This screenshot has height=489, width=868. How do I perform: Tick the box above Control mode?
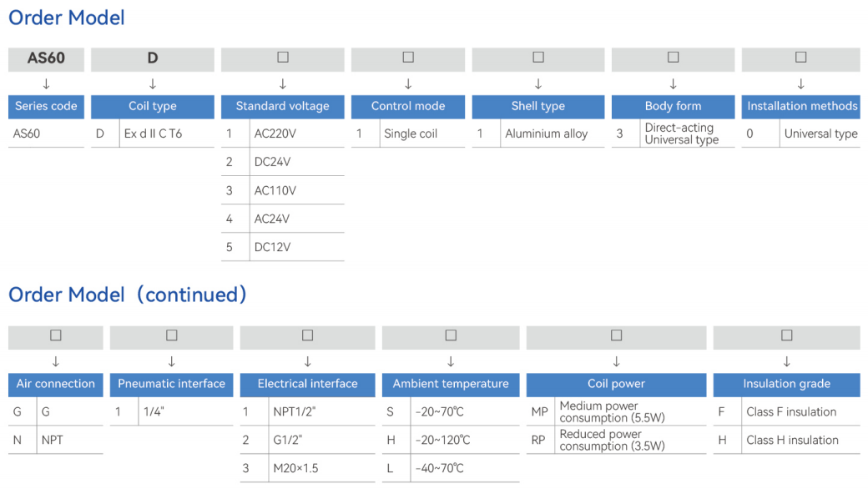click(x=408, y=57)
